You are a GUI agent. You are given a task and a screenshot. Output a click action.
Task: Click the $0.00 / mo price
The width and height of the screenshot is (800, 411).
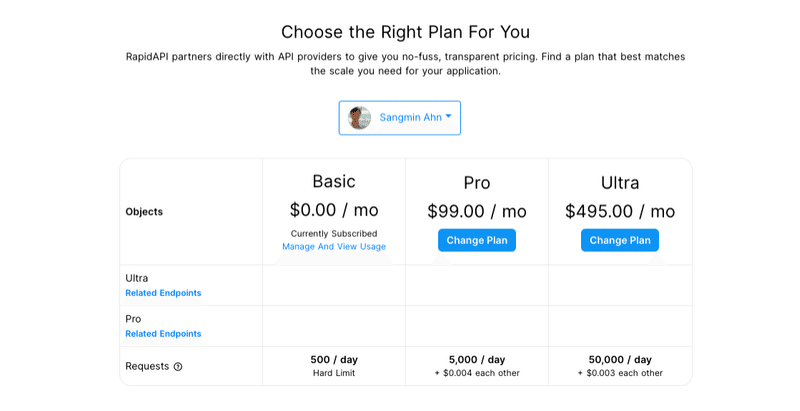tap(334, 210)
